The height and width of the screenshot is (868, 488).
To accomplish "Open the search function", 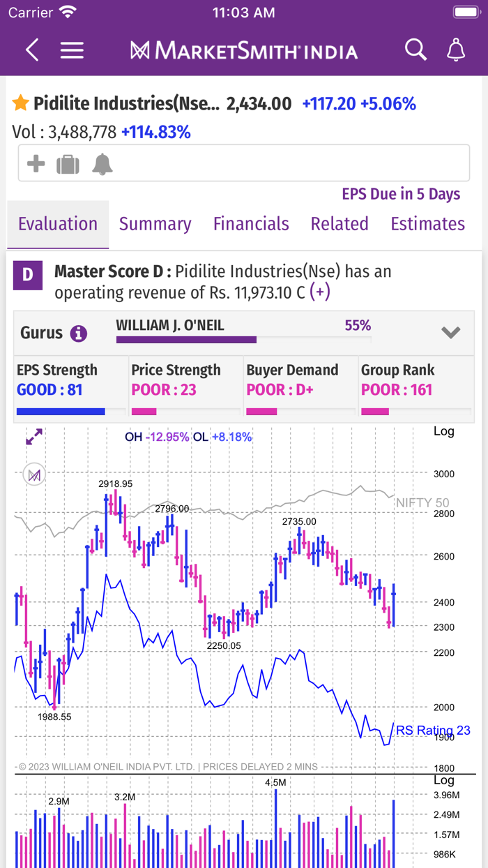I will coord(415,50).
